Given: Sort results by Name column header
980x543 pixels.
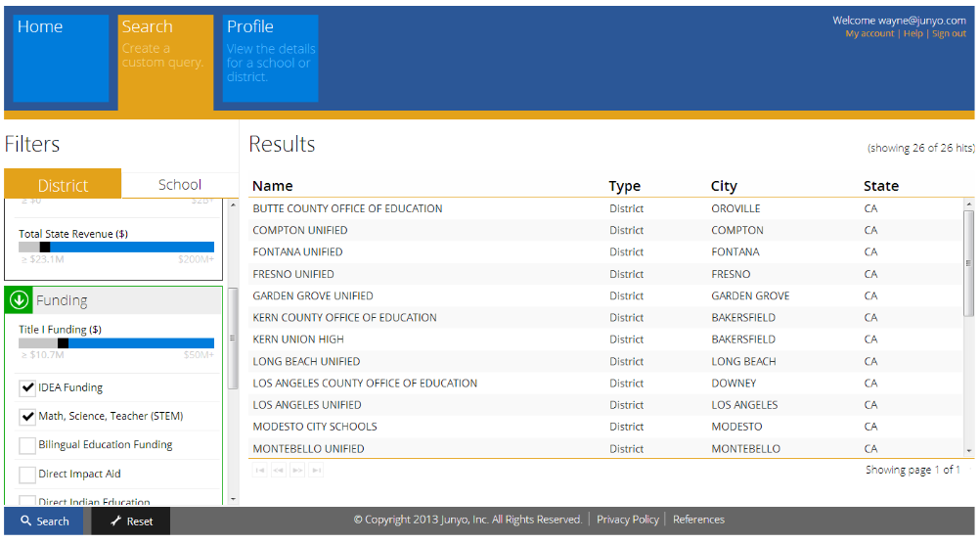Looking at the screenshot, I should (273, 186).
